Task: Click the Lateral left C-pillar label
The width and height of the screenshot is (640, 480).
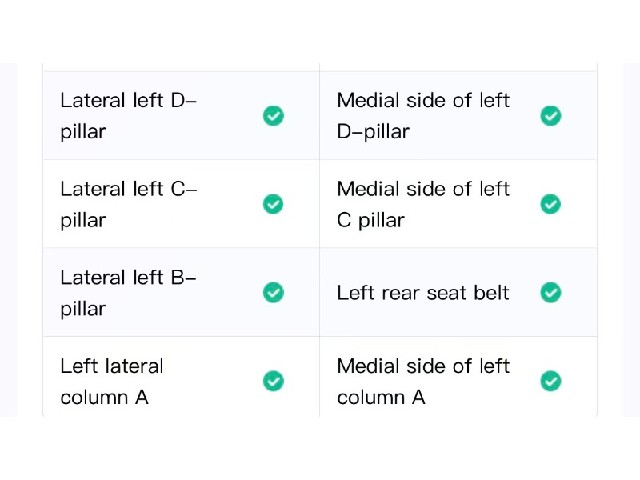Action: click(x=129, y=204)
